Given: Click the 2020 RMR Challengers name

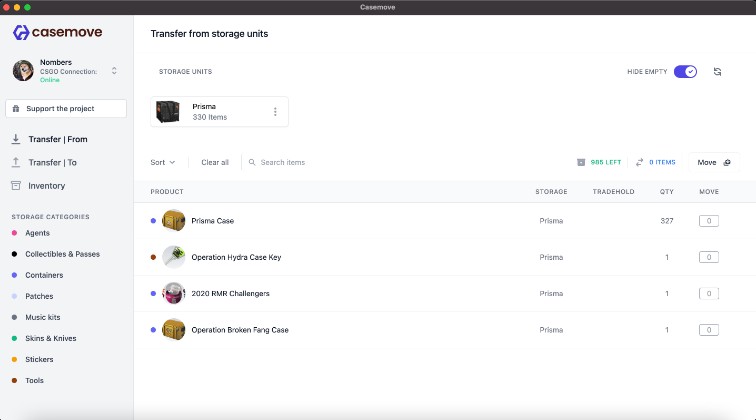Looking at the screenshot, I should (x=230, y=294).
